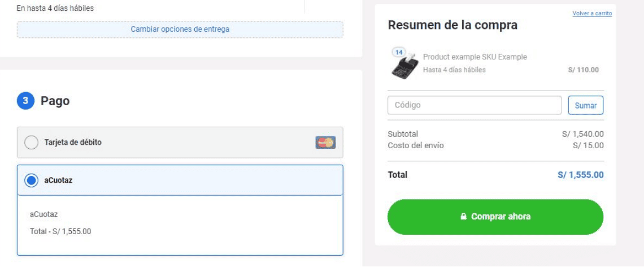Image resolution: width=644 pixels, height=267 pixels.
Task: Click the Mastercard logo icon
Action: [325, 143]
